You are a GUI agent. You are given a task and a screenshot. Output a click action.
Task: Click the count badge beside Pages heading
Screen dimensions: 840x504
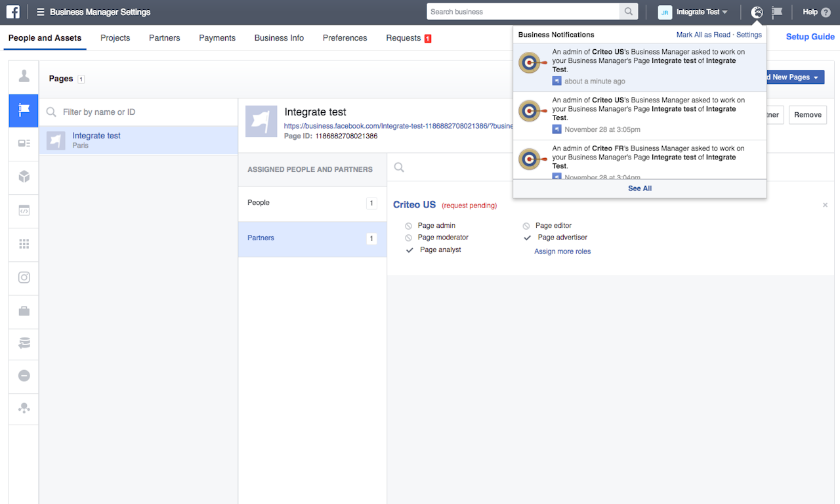point(81,79)
